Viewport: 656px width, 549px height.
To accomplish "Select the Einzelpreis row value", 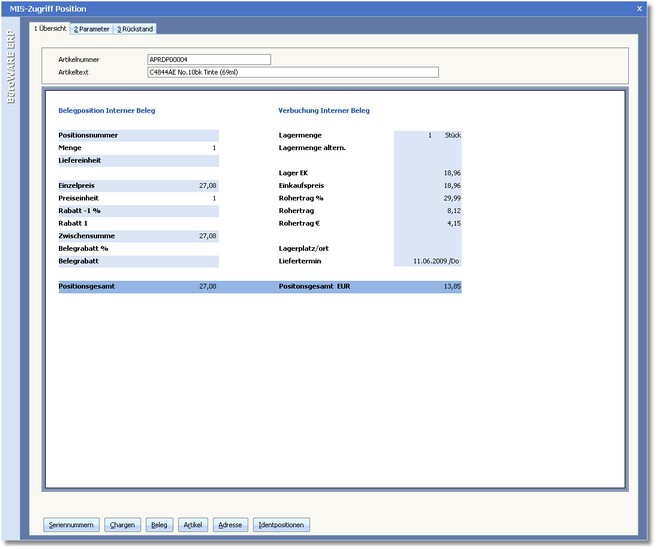I will pyautogui.click(x=207, y=185).
